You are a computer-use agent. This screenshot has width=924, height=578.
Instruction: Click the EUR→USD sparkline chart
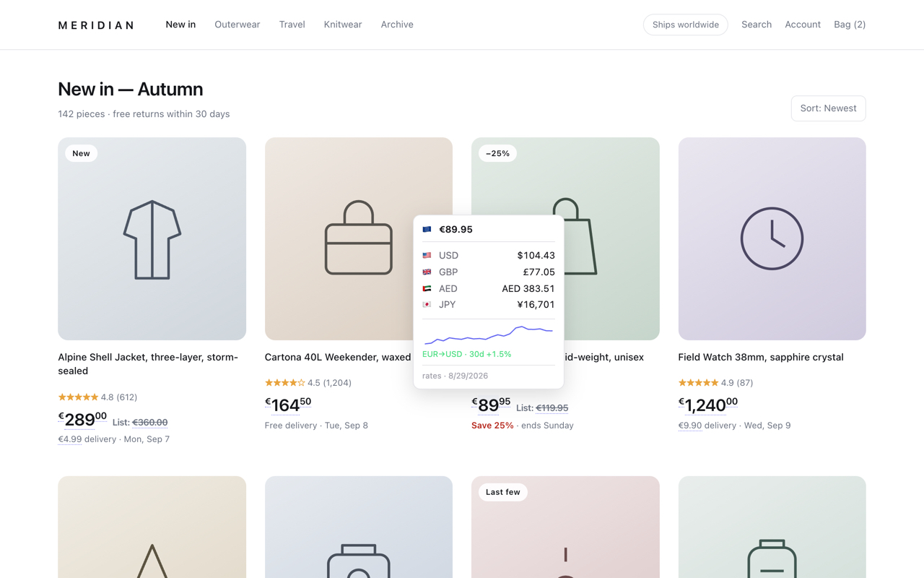coord(489,335)
